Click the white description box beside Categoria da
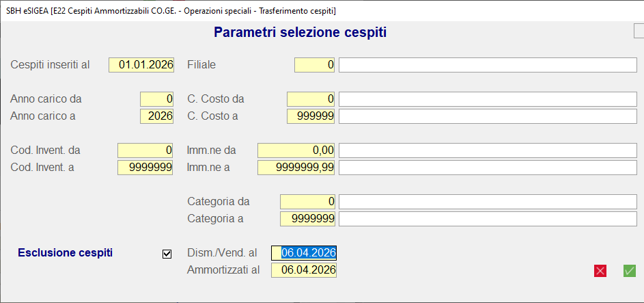 (x=488, y=202)
